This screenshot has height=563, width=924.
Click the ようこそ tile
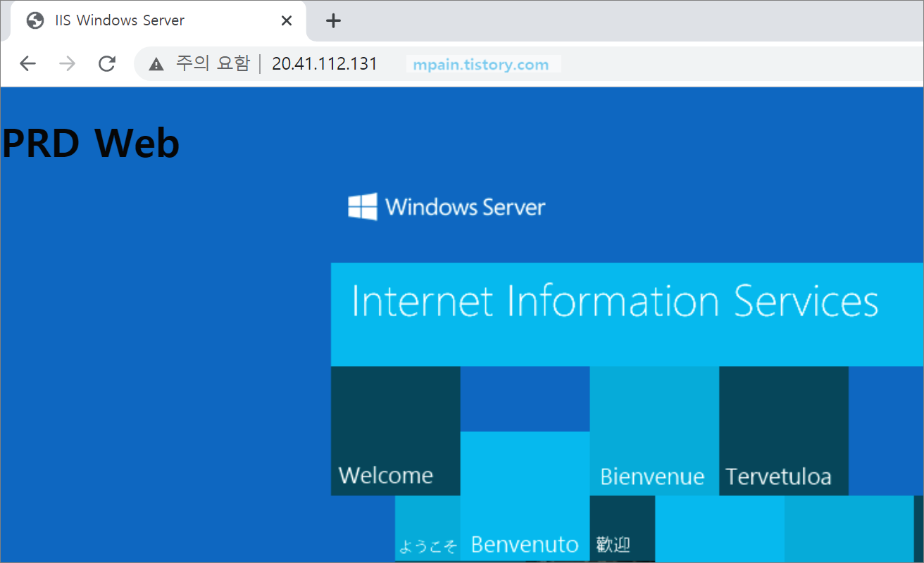coord(427,529)
